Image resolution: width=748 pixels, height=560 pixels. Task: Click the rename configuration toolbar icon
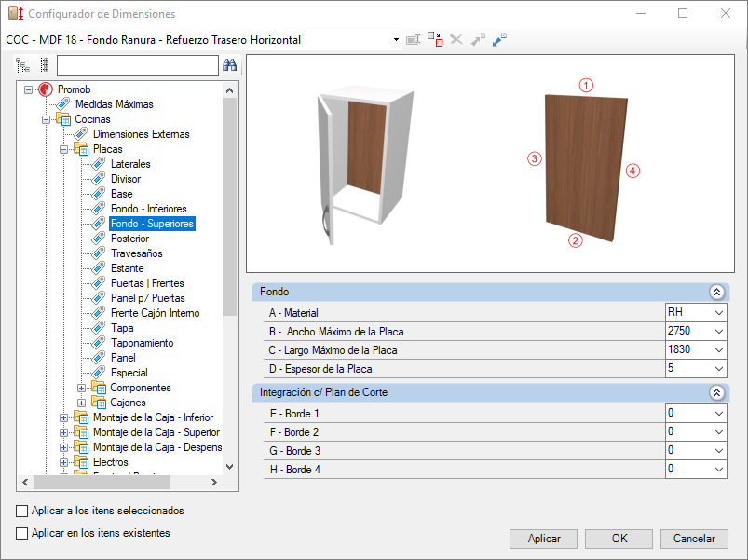[x=413, y=39]
